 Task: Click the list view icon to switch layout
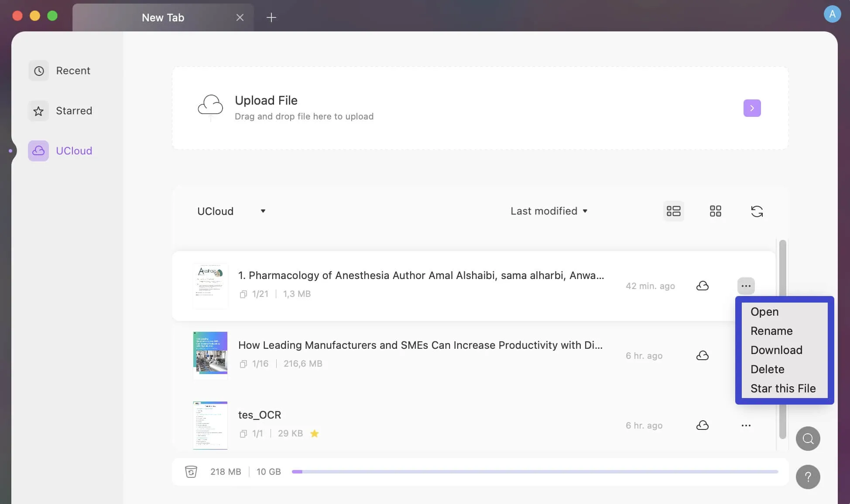[674, 211]
